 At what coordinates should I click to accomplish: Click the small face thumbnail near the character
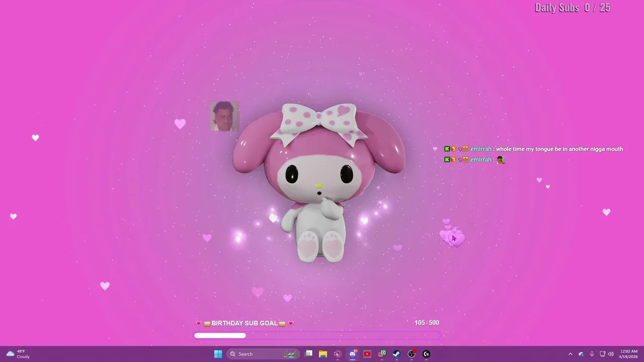[224, 116]
